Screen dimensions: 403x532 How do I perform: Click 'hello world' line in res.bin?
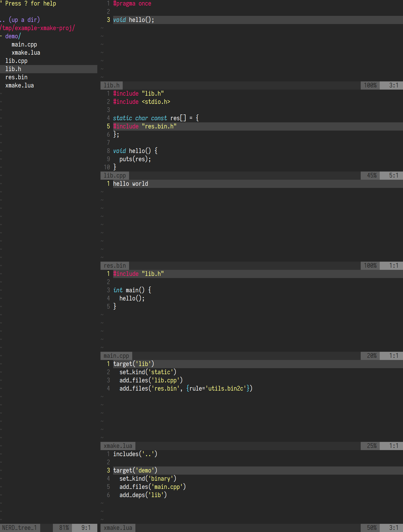coord(131,184)
